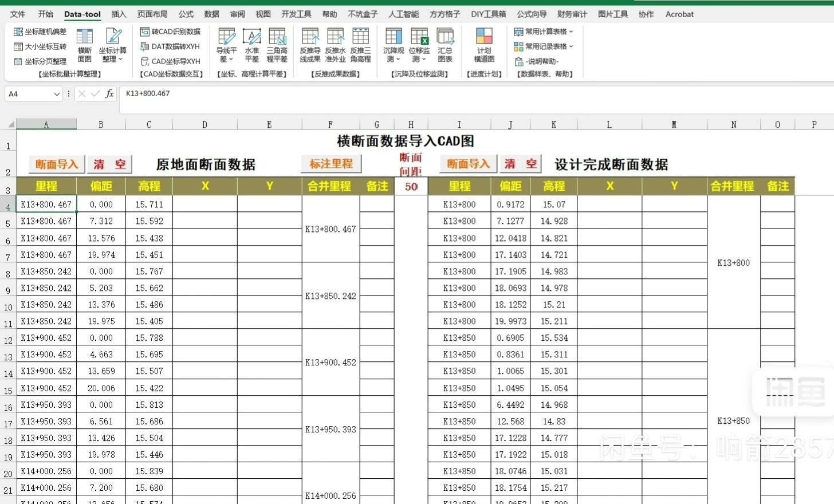
Task: Select column L header
Action: coord(609,124)
